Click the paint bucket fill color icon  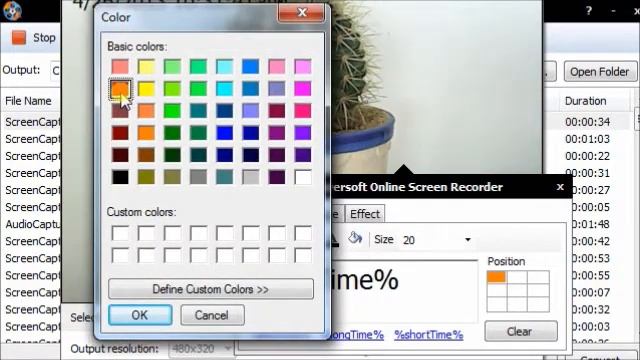(355, 238)
